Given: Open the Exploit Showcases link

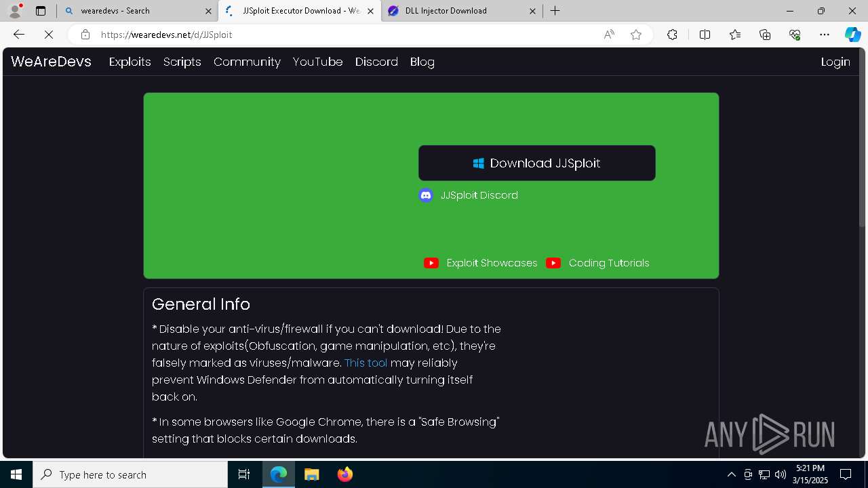Looking at the screenshot, I should pyautogui.click(x=492, y=263).
